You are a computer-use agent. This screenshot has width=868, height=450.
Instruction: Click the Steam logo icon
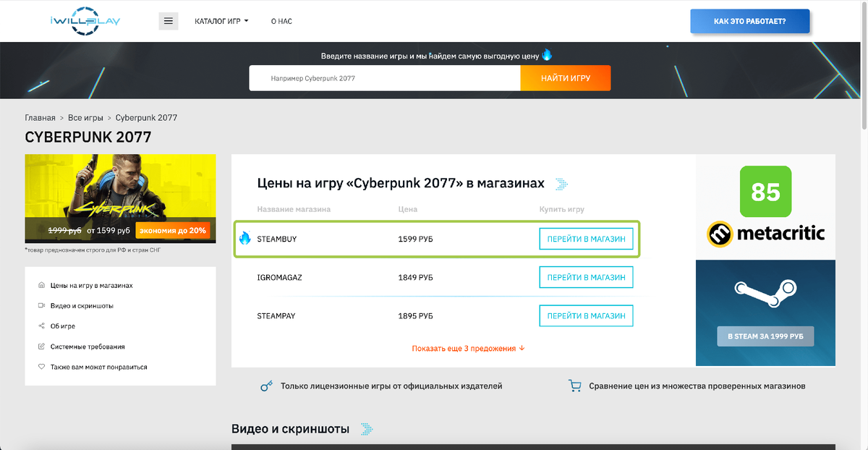tap(765, 294)
